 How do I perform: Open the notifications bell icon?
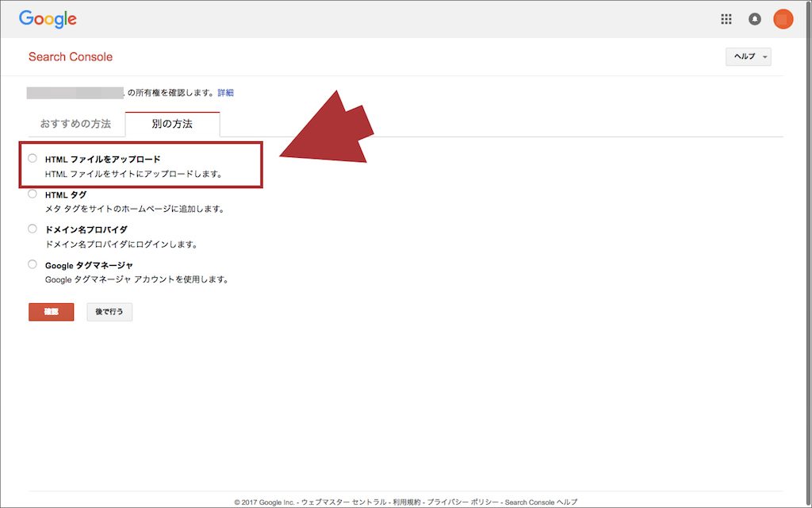point(755,19)
